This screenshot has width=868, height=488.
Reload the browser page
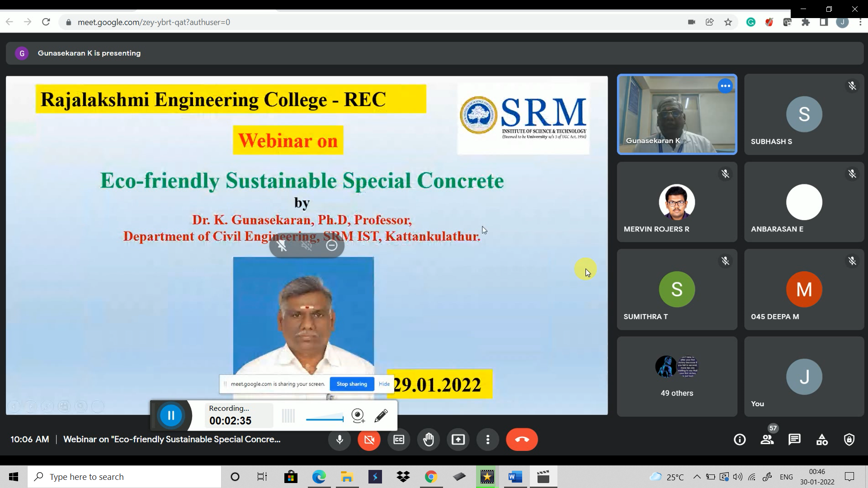46,22
